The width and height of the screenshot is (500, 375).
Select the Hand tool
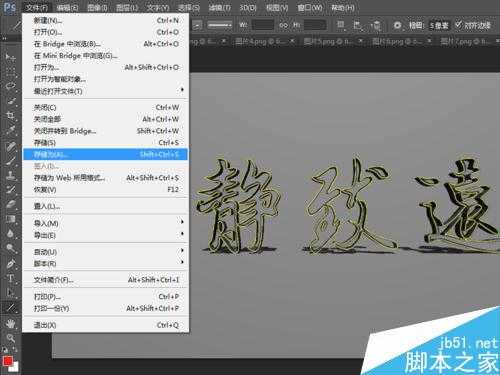[x=10, y=323]
